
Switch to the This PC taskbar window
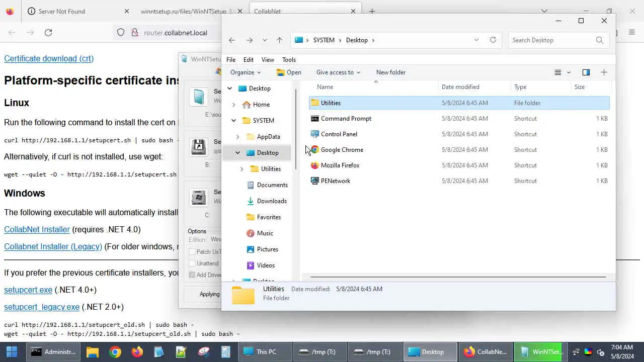tap(265, 352)
